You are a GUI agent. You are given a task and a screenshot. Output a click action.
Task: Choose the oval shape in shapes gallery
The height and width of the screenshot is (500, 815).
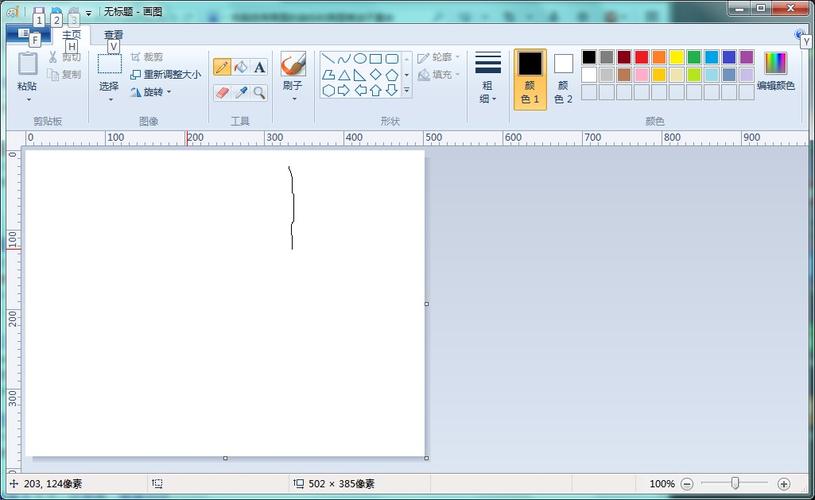point(360,59)
